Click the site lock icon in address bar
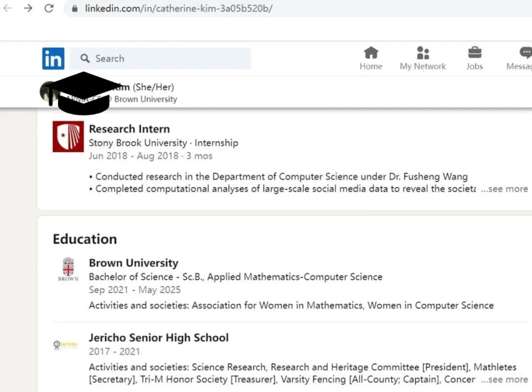 [75, 8]
